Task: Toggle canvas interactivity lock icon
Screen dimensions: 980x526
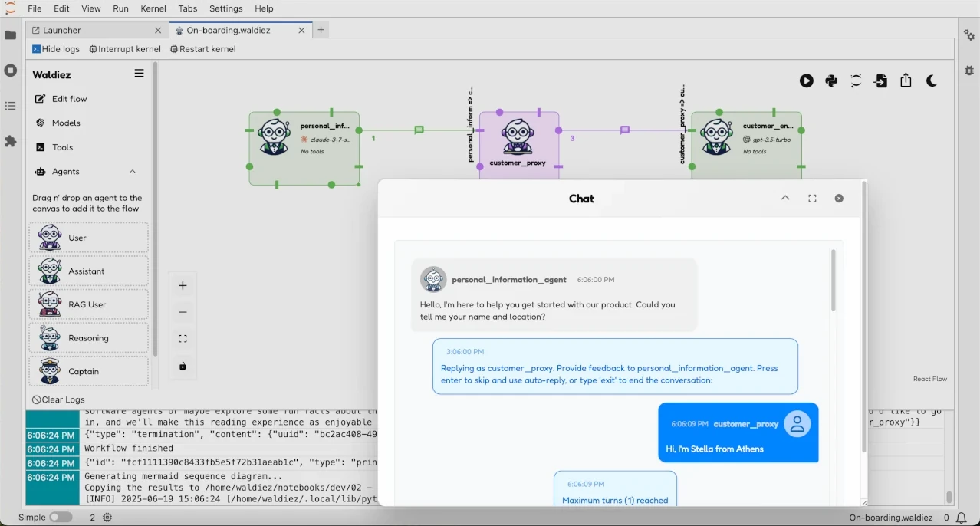Action: point(183,367)
